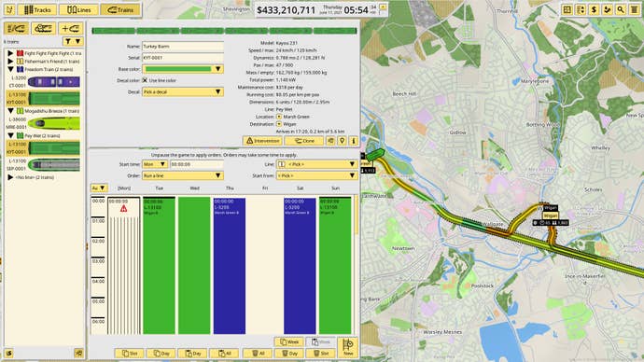Screen dimensions: 644x362
Task: Open the Start time day dropdown showing Mon
Action: click(x=154, y=164)
